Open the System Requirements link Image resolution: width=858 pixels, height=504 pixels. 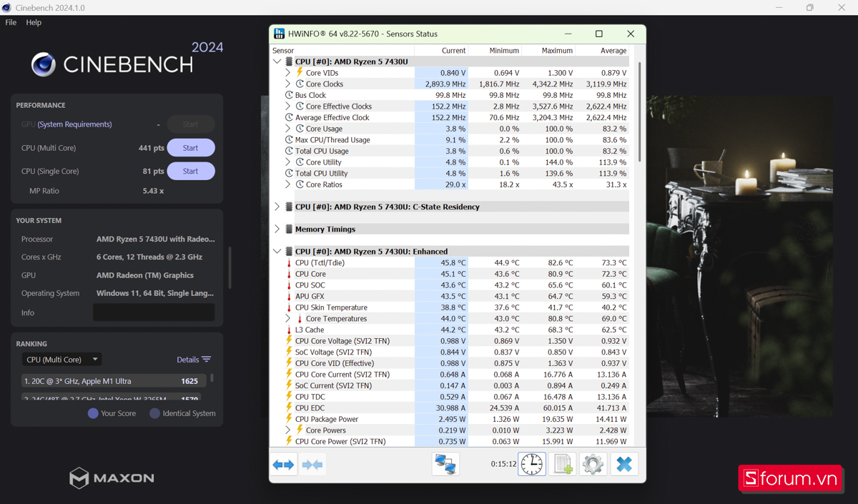pos(74,124)
